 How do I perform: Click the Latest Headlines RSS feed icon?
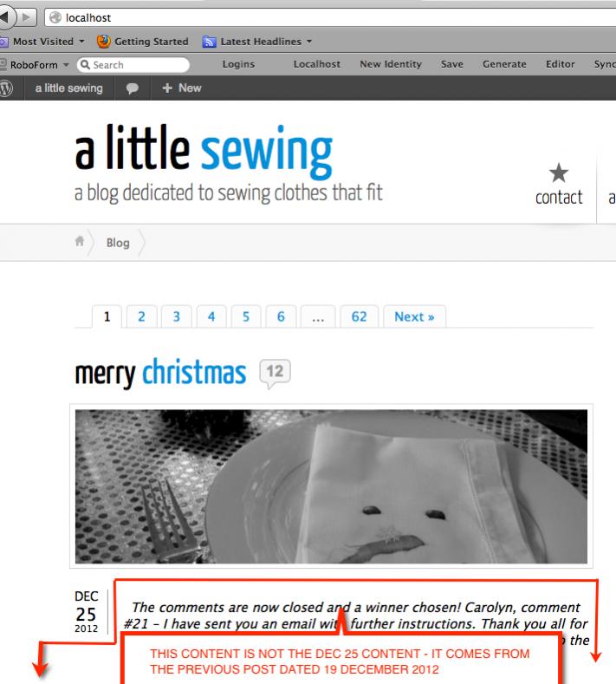[210, 42]
